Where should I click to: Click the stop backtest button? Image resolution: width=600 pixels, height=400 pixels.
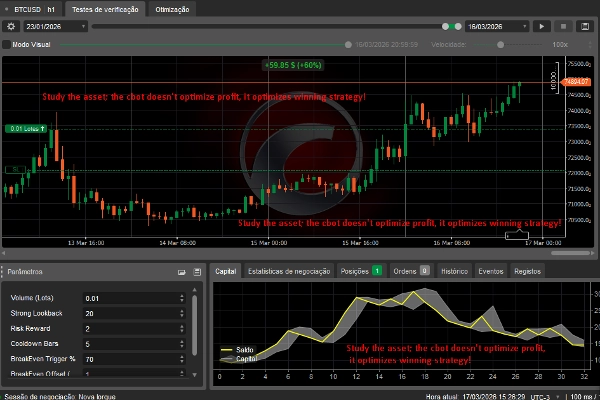pos(564,27)
